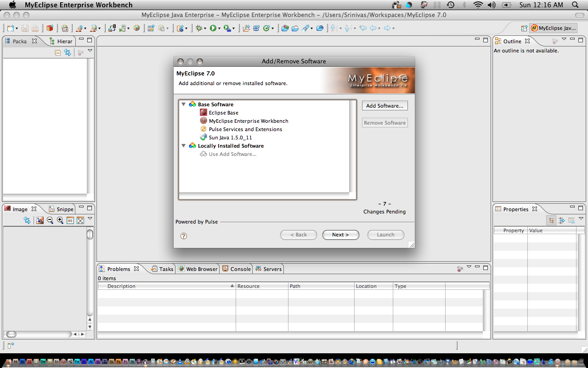The height and width of the screenshot is (368, 588).
Task: Switch to the Console tab
Action: (x=237, y=269)
